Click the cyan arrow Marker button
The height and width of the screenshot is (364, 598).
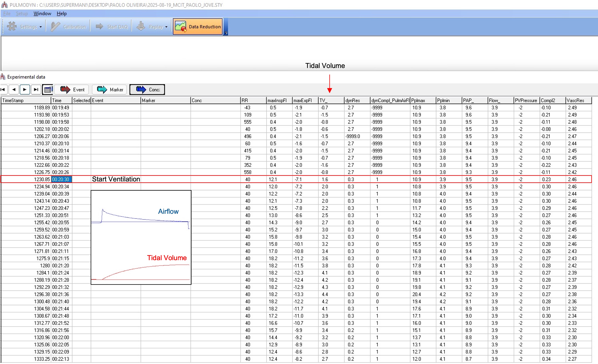[110, 90]
